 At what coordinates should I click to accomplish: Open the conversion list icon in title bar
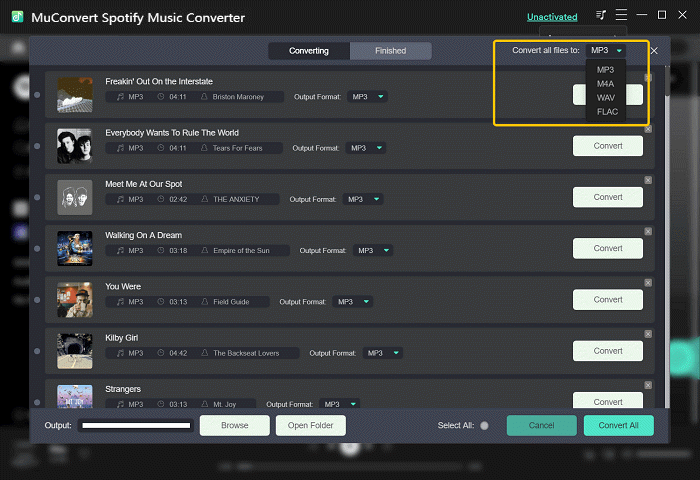click(x=601, y=15)
